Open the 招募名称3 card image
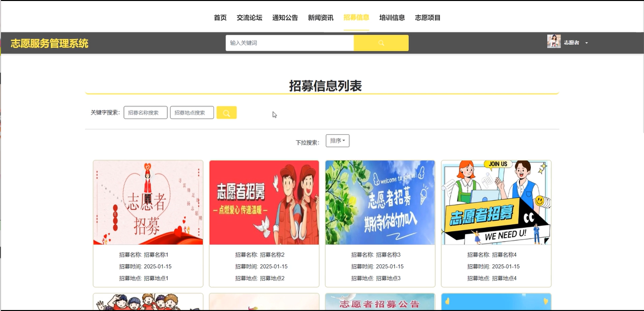 (x=380, y=202)
